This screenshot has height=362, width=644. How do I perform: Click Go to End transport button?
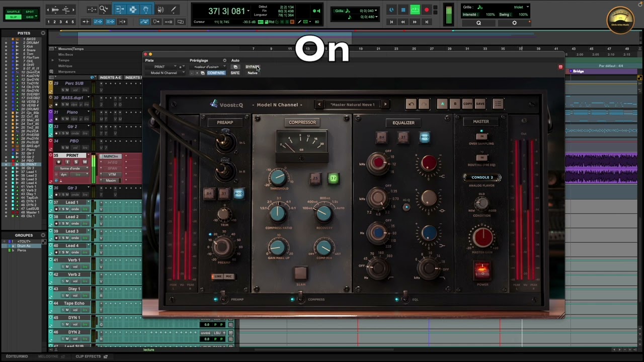tap(427, 22)
